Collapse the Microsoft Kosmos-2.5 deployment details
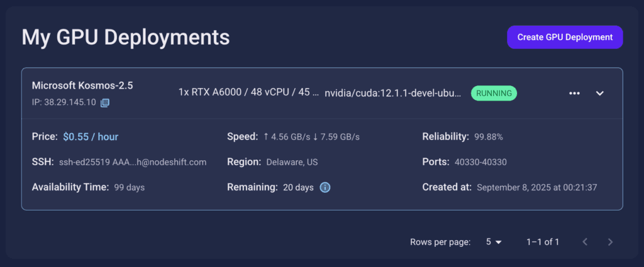The height and width of the screenshot is (267, 644). [599, 94]
